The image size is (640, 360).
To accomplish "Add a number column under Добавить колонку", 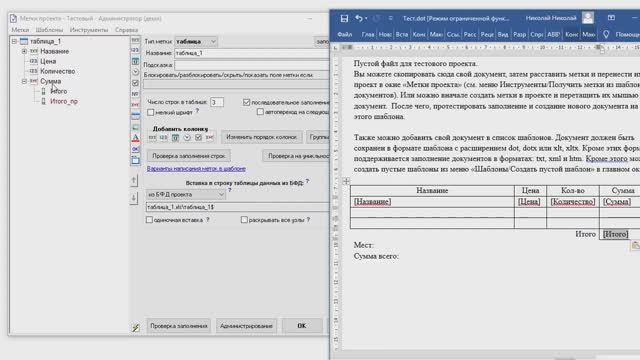I will point(163,138).
